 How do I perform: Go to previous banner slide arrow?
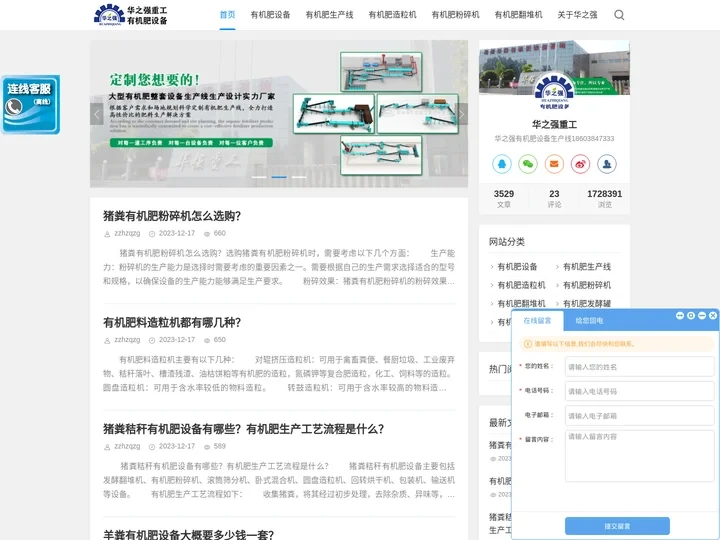point(96,114)
